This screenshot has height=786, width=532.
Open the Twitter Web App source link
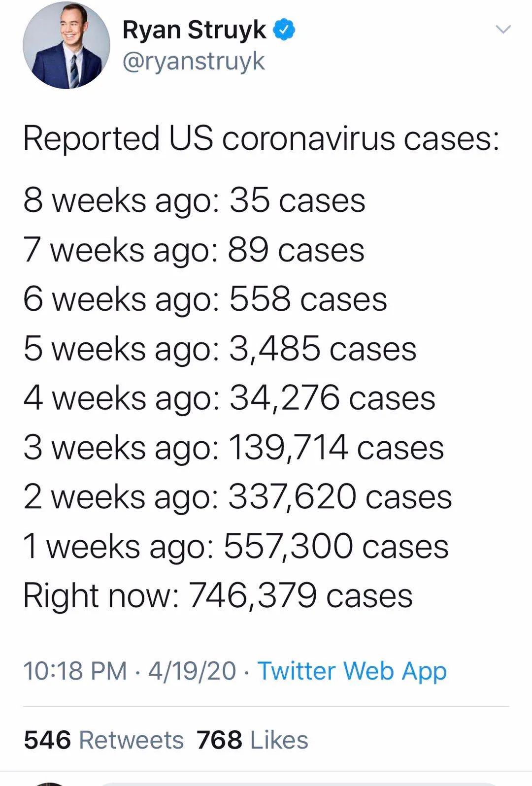tap(352, 671)
